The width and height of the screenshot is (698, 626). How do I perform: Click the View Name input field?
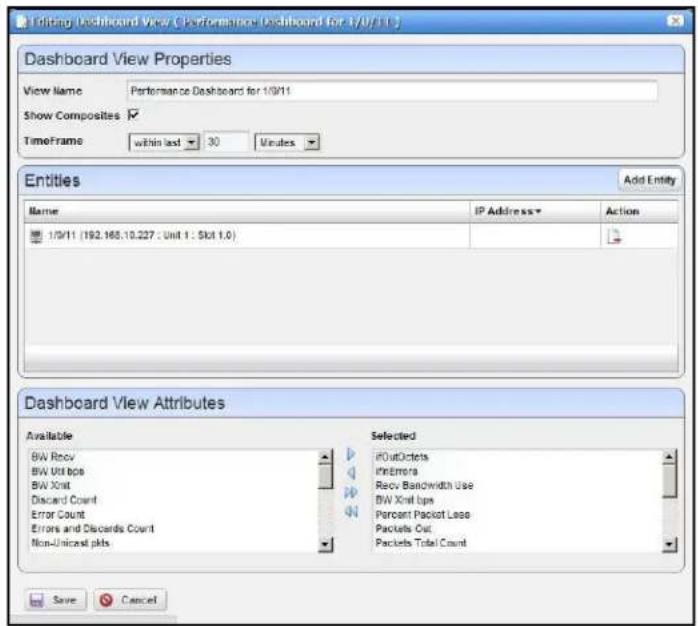click(x=392, y=91)
